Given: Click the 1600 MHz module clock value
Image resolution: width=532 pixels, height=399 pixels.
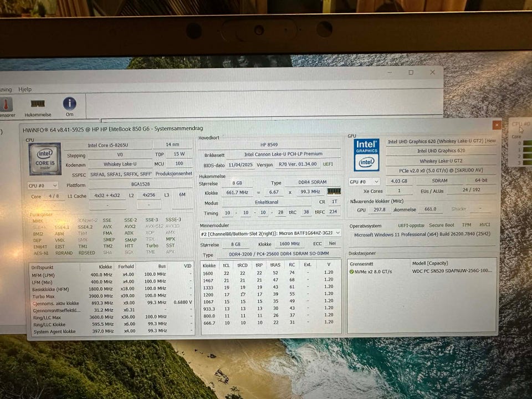Looking at the screenshot, I should [289, 244].
